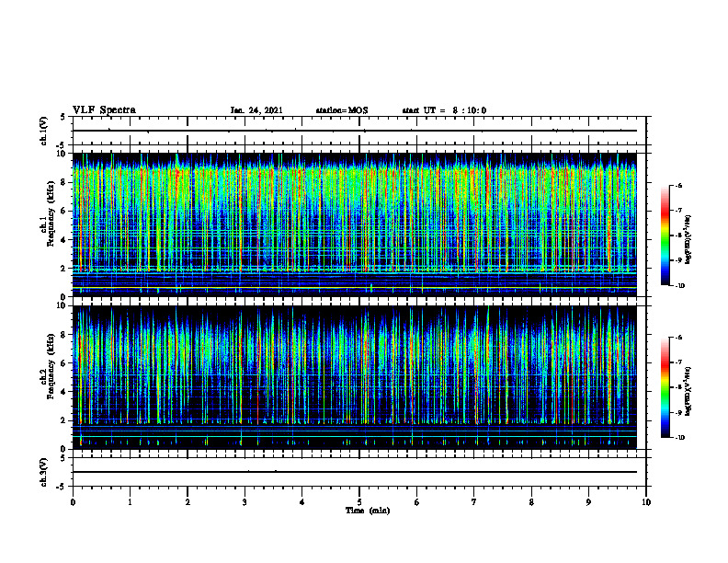This screenshot has height=563, width=728.
Task: Click the 8 kHz tick label of ch.1
Action: point(64,182)
